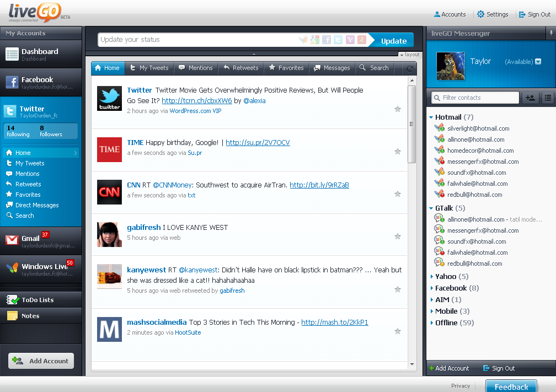The image size is (556, 392).
Task: Favorite the gabifresh Kanye tweet star
Action: (x=398, y=237)
